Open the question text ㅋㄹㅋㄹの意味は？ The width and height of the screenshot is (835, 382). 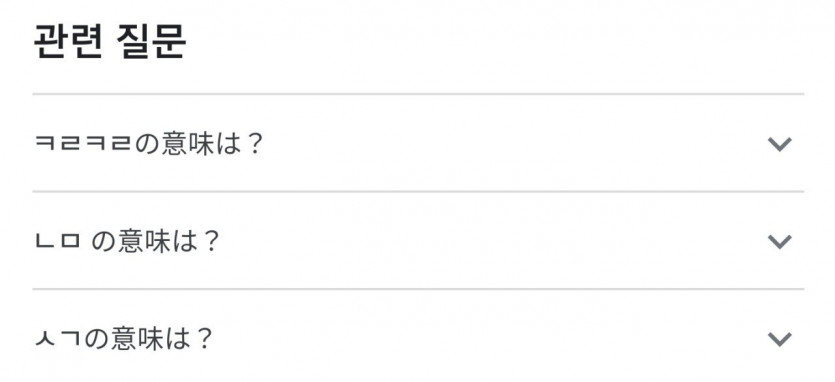click(x=149, y=144)
